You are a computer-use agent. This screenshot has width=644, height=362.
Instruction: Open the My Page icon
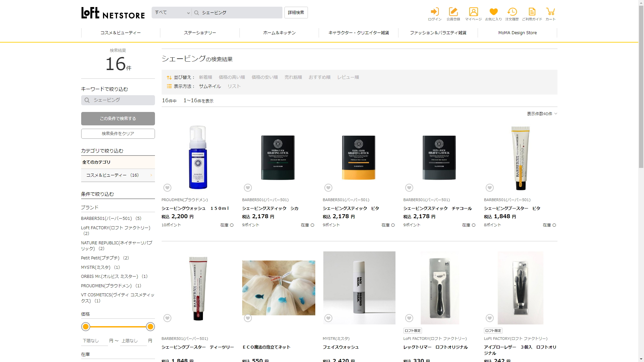pyautogui.click(x=473, y=12)
